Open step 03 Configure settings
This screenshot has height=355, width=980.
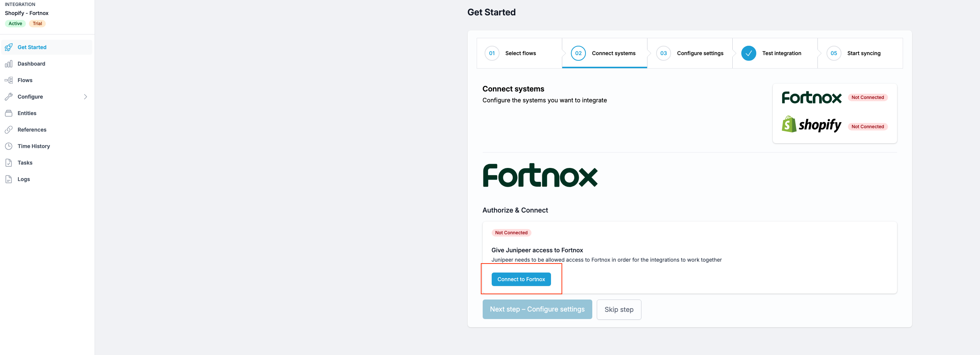690,53
